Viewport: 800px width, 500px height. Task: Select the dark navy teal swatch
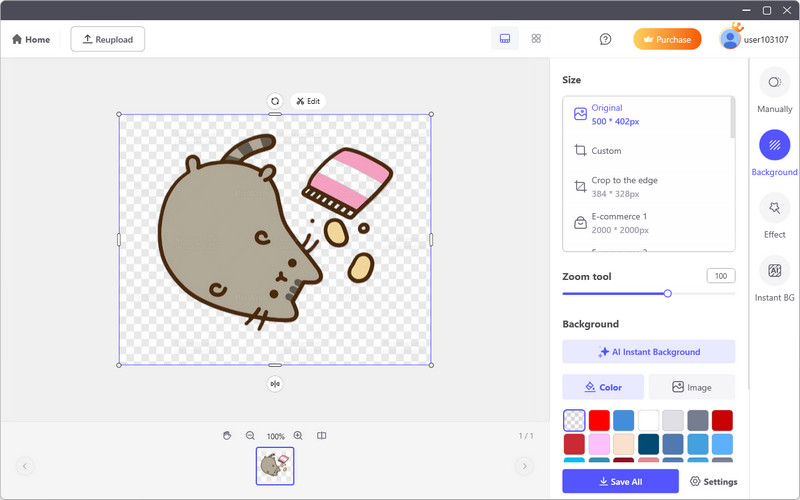pos(648,444)
